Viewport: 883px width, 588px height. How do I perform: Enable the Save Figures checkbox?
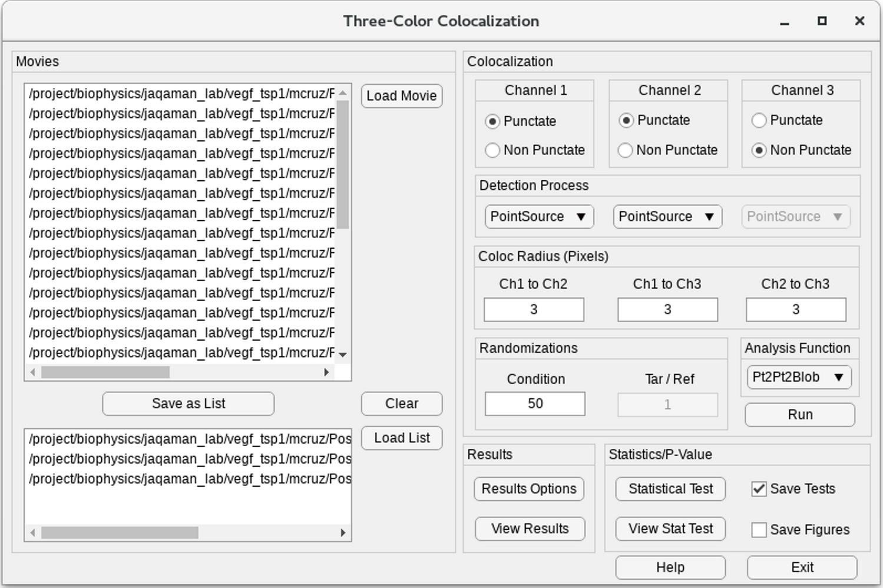point(759,530)
